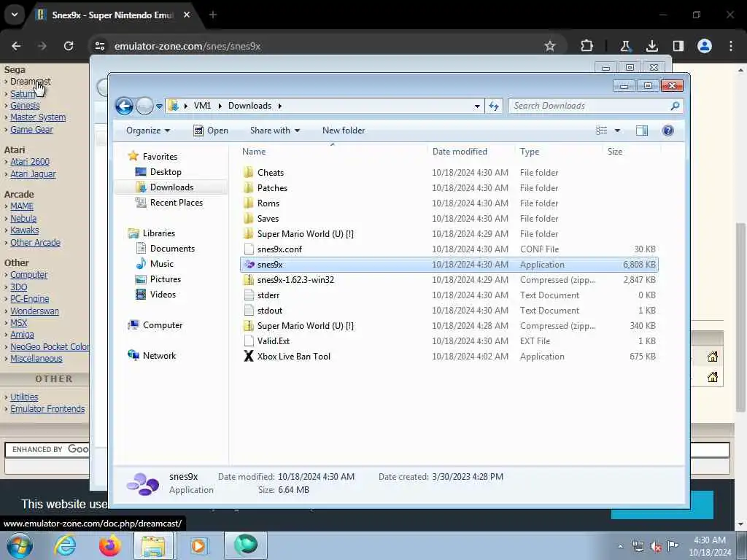This screenshot has width=747, height=560.
Task: Select the Xbox Live Ban Tool icon
Action: coord(248,356)
